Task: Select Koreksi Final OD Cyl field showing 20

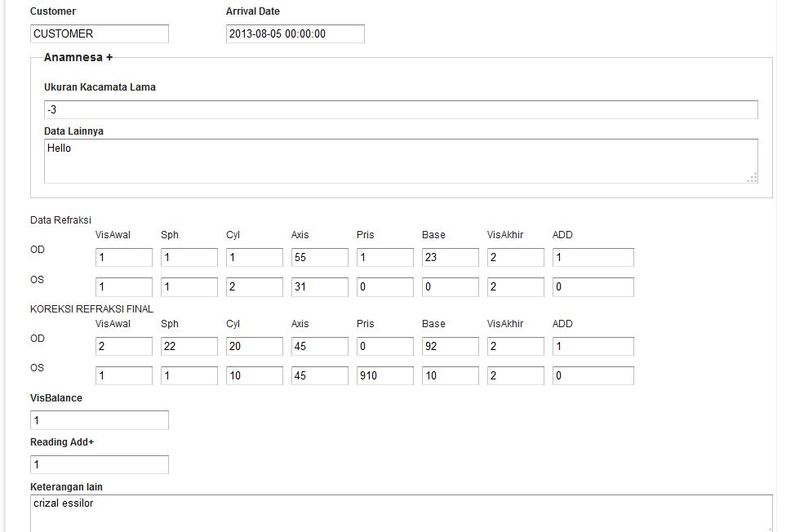Action: [255, 347]
